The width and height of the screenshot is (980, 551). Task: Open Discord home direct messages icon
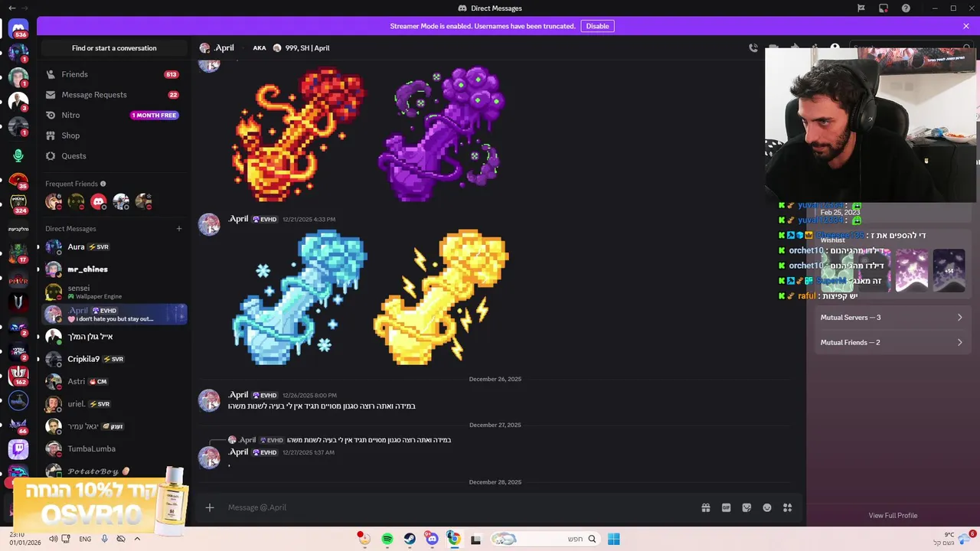(18, 29)
